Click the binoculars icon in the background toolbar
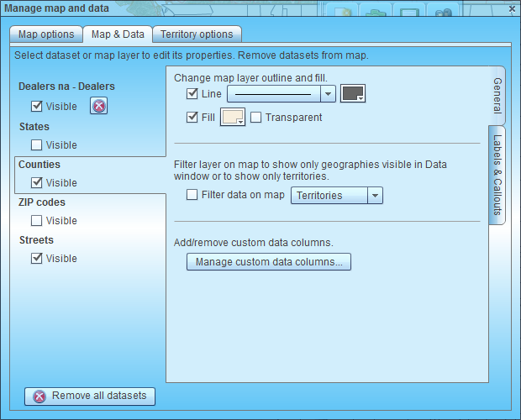Viewport: 521px width, 420px height. point(445,13)
